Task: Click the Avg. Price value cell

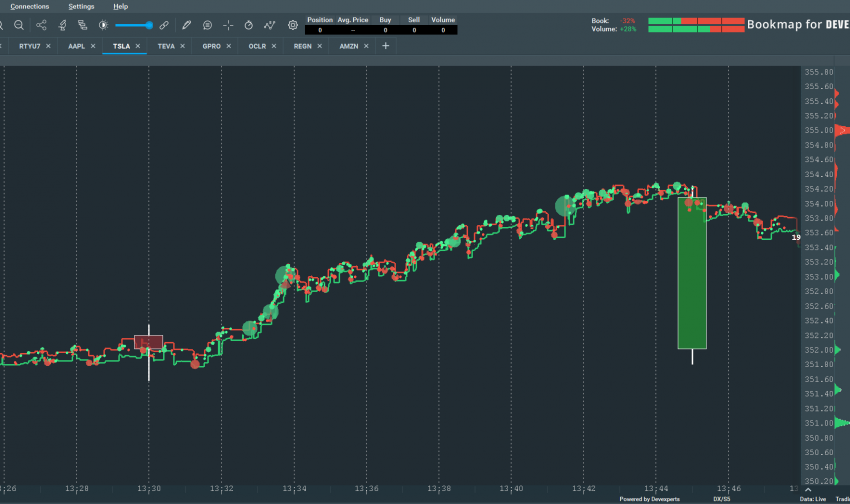Action: click(353, 30)
